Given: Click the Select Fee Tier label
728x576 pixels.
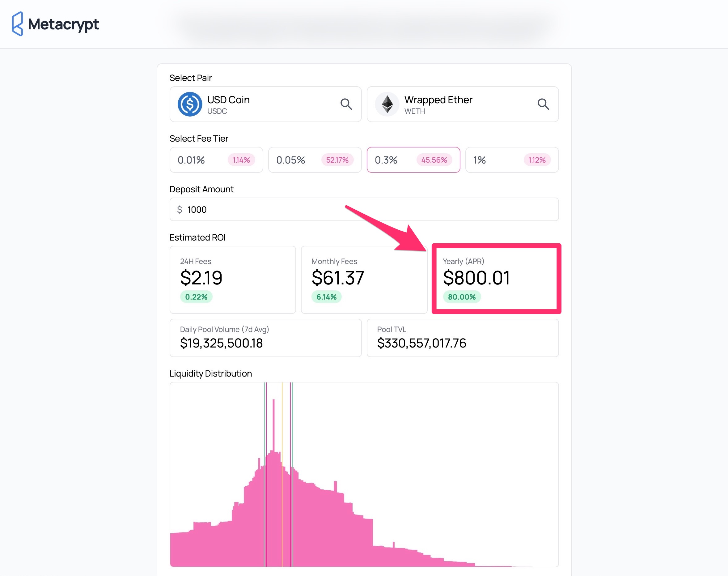Looking at the screenshot, I should (x=199, y=139).
